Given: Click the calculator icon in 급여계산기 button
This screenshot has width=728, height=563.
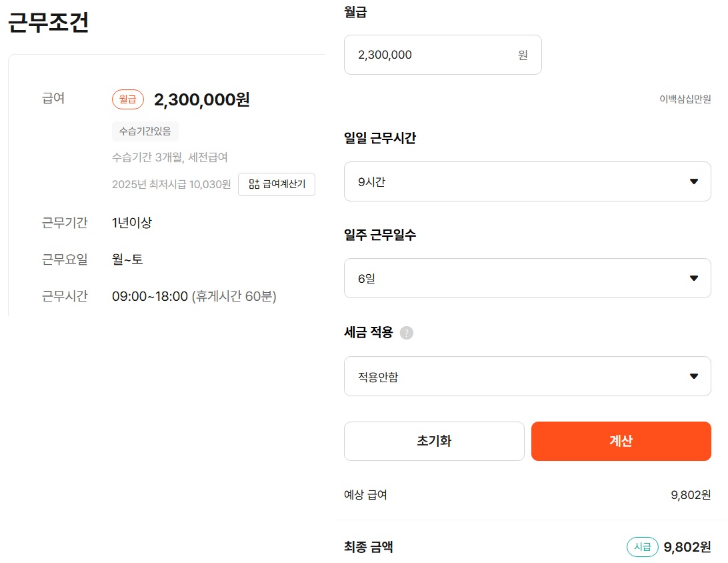Looking at the screenshot, I should [254, 184].
